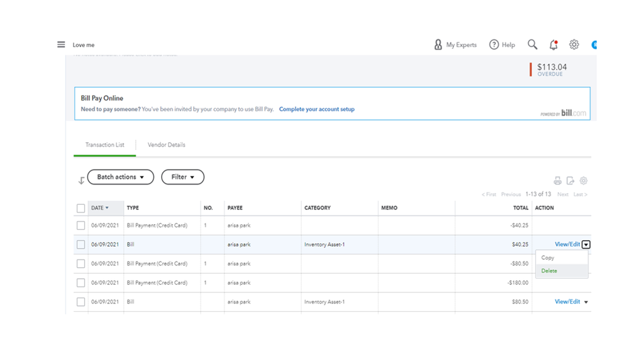This screenshot has height=362, width=644.
Task: Click the search magnifier icon
Action: [532, 44]
